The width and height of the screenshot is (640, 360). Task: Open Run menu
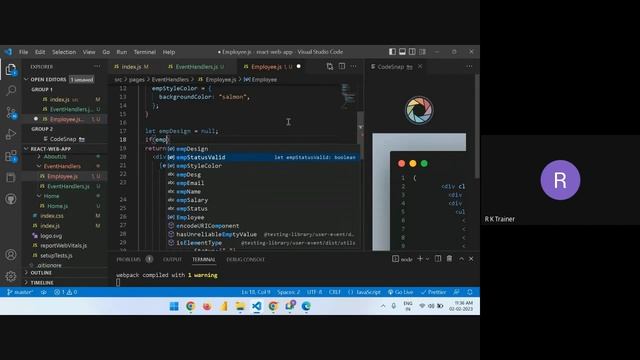(122, 52)
